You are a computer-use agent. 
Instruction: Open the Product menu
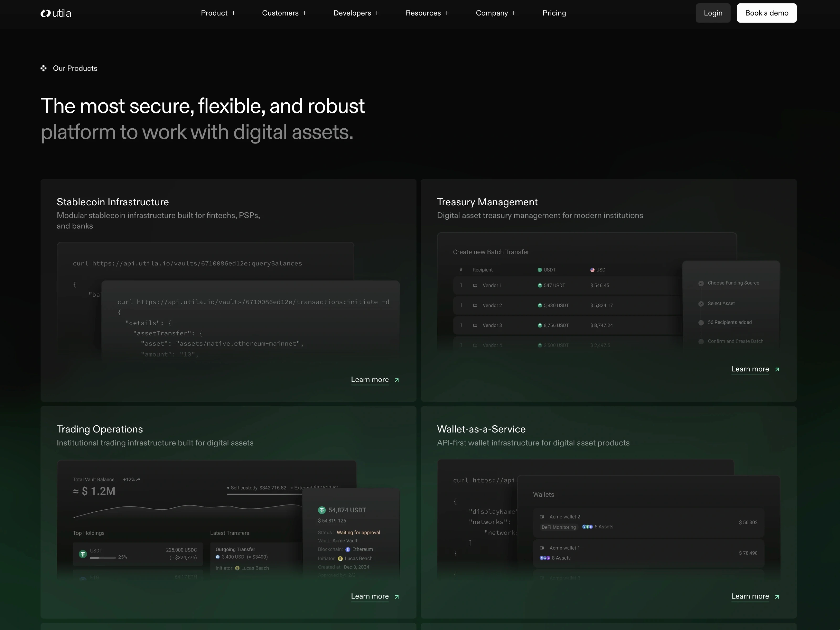pos(218,13)
